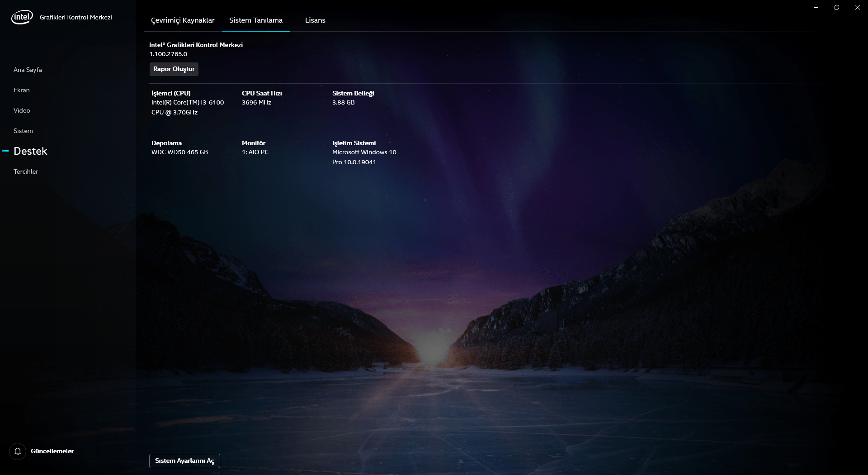Open the Güncellemeler notification bell
868x475 pixels.
coord(18,451)
